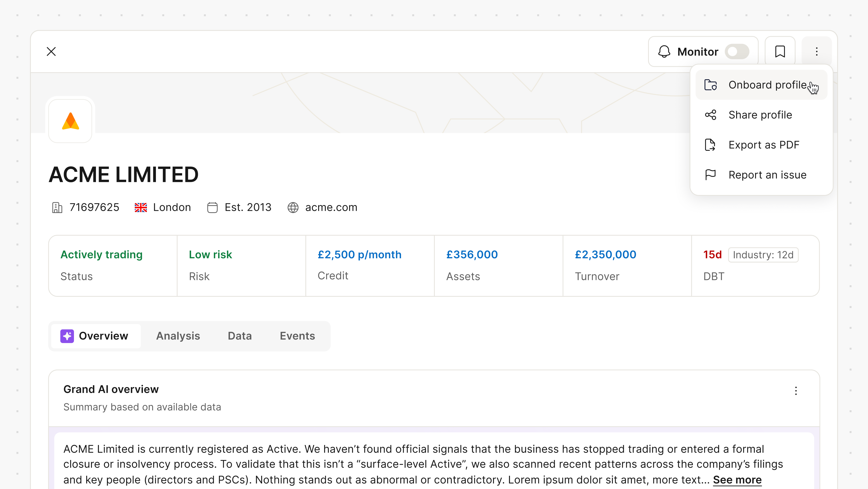Click the Low risk value
This screenshot has width=868, height=489.
pos(210,254)
